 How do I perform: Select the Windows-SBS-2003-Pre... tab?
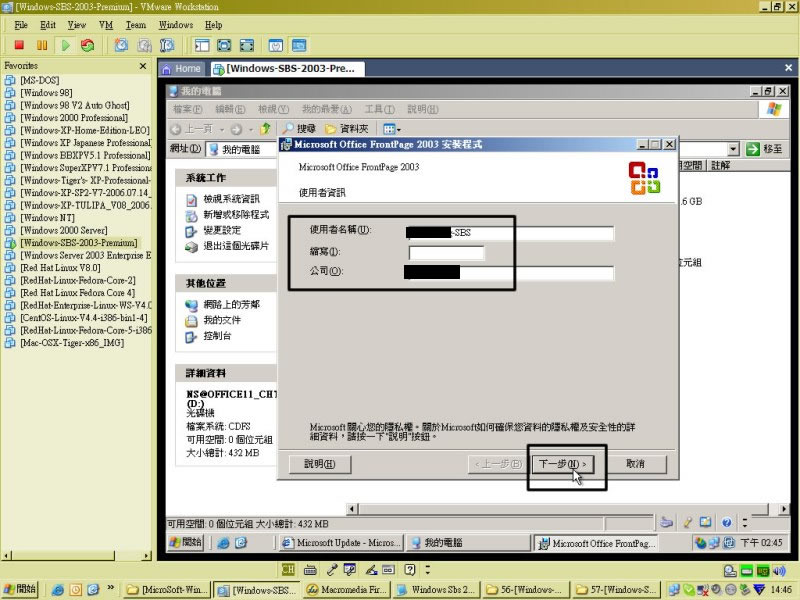click(x=286, y=68)
